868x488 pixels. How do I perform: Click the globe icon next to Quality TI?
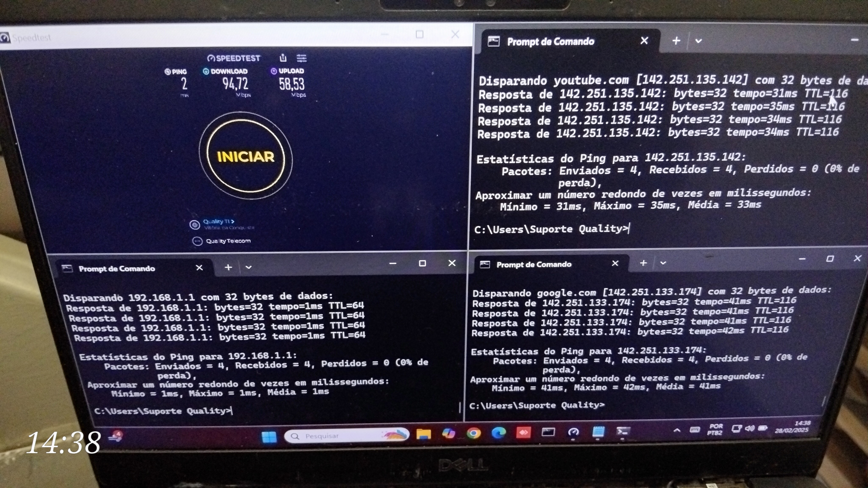point(195,225)
